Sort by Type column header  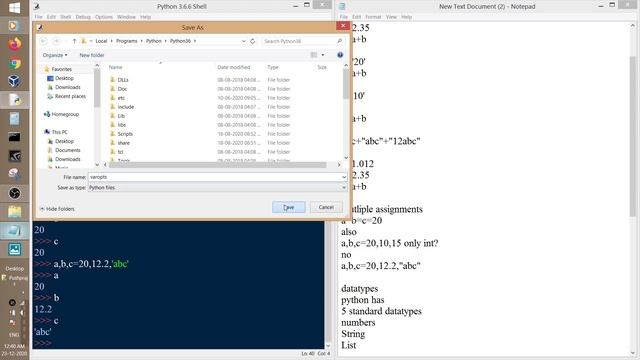[x=273, y=67]
